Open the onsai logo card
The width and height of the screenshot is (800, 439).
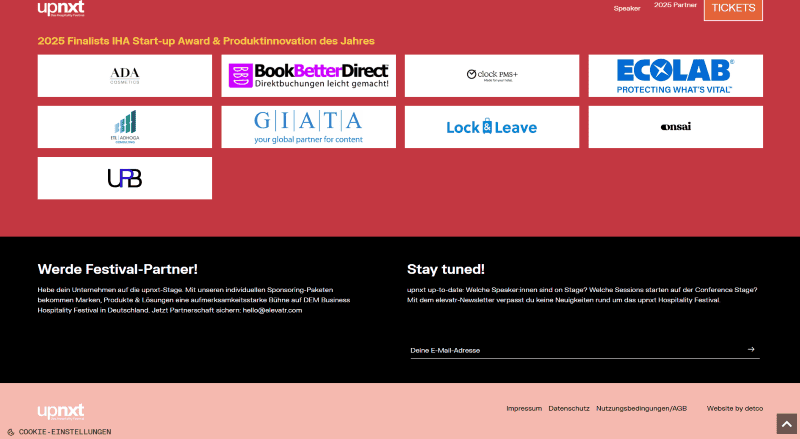676,127
